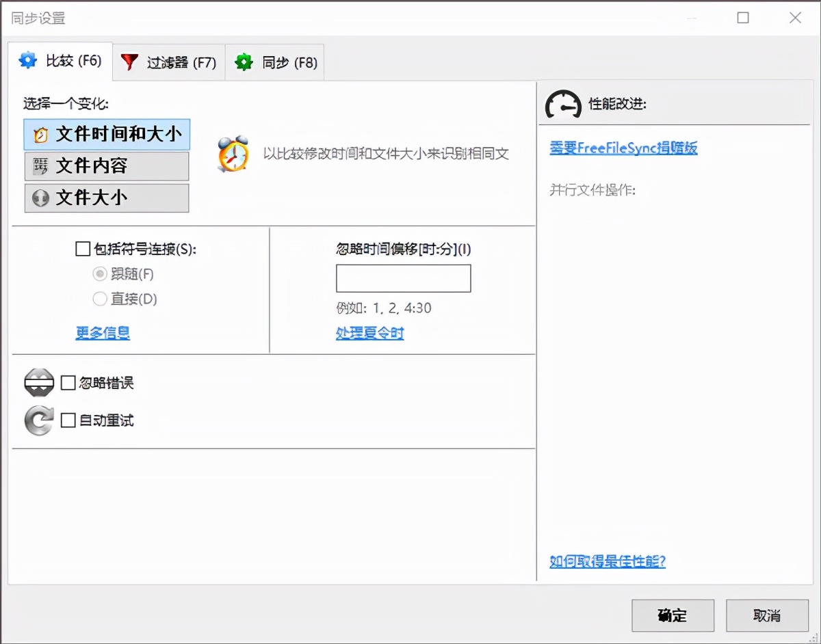Open the 过滤器 (F7) tab
This screenshot has width=821, height=644.
coord(168,63)
